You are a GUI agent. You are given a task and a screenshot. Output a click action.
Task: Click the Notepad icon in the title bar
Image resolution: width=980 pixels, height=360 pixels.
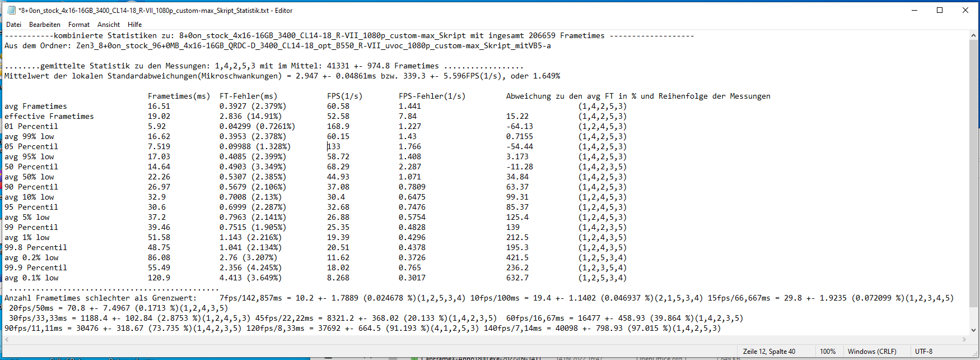[11, 10]
